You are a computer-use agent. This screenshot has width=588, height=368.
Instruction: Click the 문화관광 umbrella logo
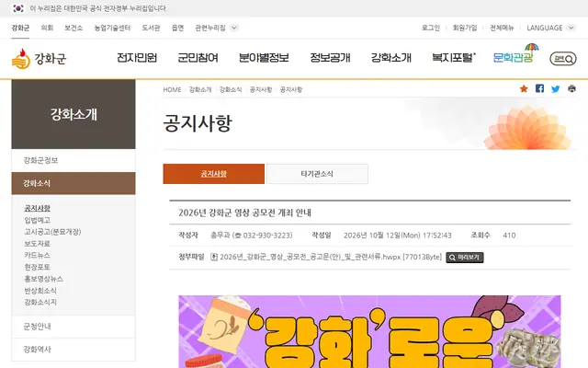click(516, 54)
